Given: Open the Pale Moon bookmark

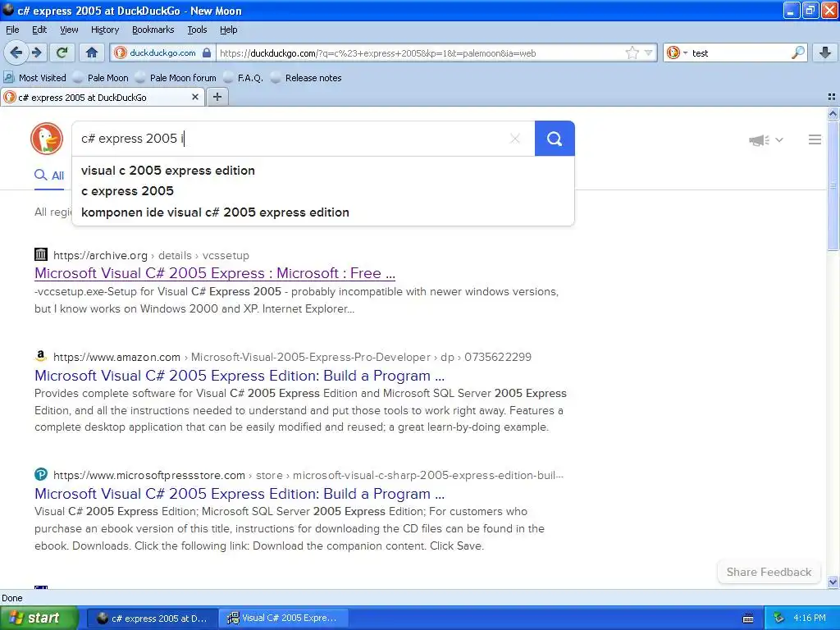Looking at the screenshot, I should pos(101,78).
